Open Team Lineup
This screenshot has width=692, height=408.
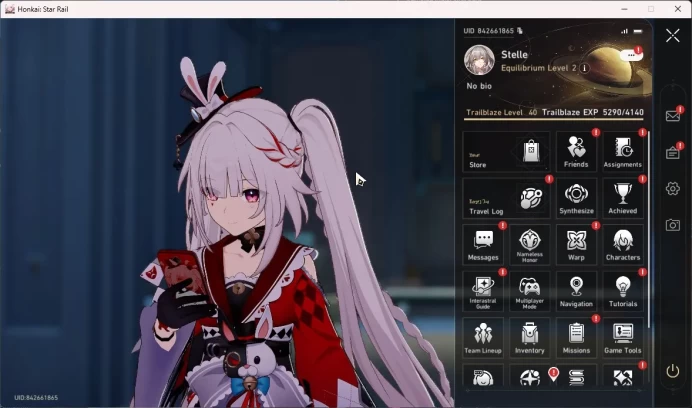(x=483, y=338)
